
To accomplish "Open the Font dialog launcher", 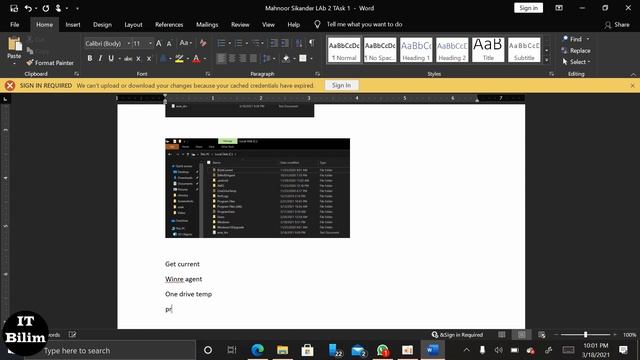I will tap(208, 74).
